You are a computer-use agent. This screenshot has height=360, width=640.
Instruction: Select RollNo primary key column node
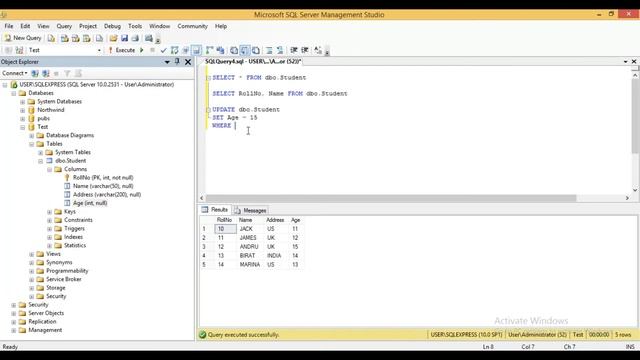pos(103,178)
